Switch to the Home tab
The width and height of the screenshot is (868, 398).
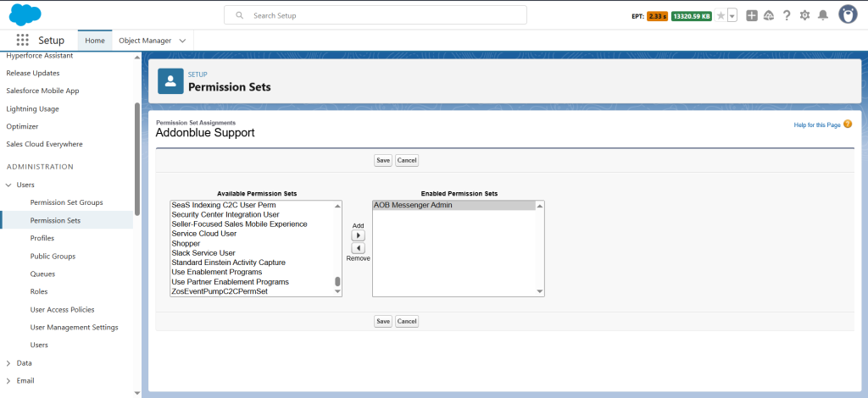[x=95, y=41]
